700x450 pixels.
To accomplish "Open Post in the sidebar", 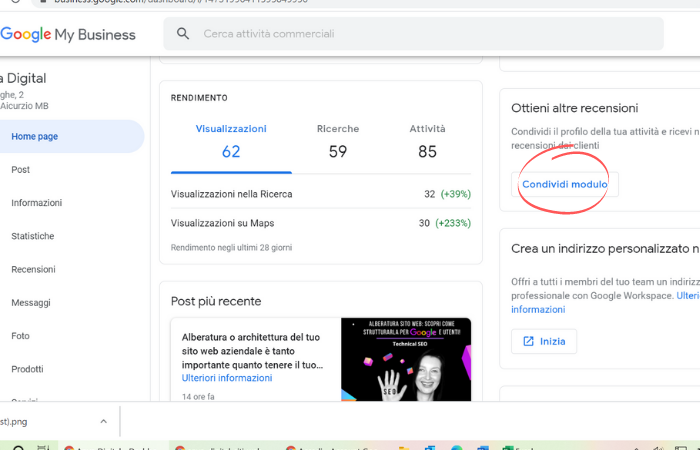I will coord(20,170).
